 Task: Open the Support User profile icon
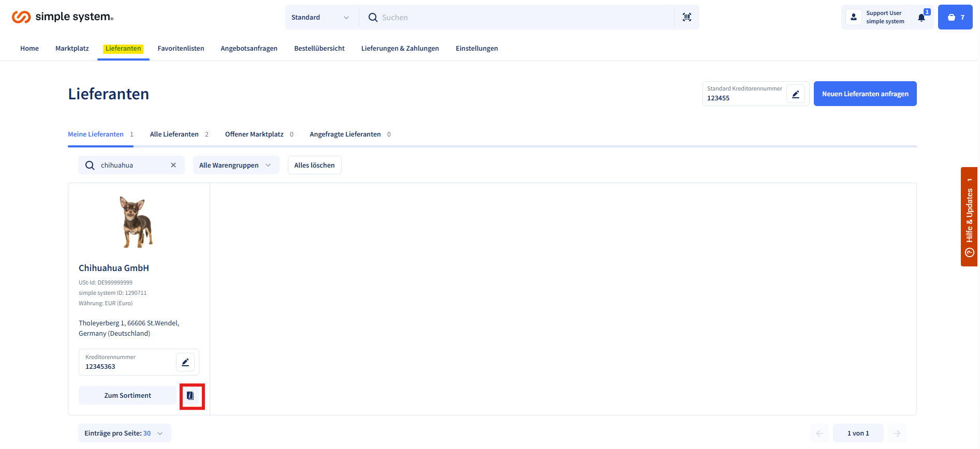854,18
